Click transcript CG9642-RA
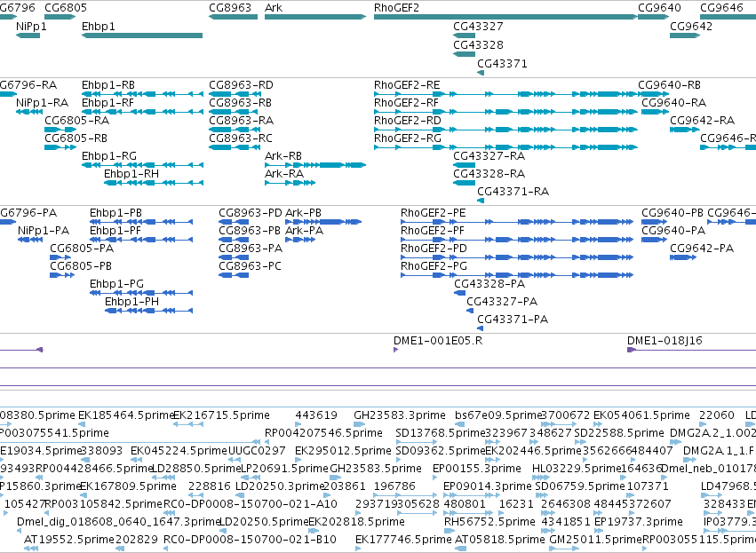The width and height of the screenshot is (756, 553). coord(685,130)
